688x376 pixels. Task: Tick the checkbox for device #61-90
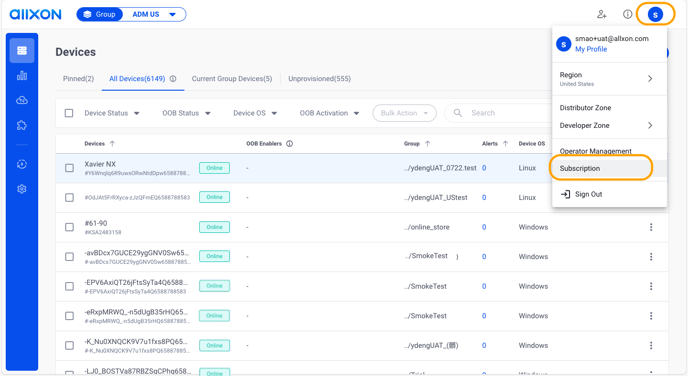(69, 227)
